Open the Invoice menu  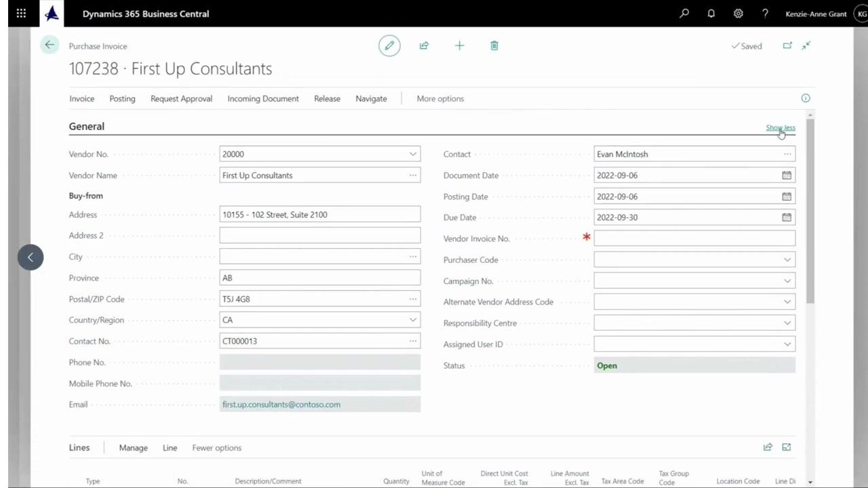(82, 99)
